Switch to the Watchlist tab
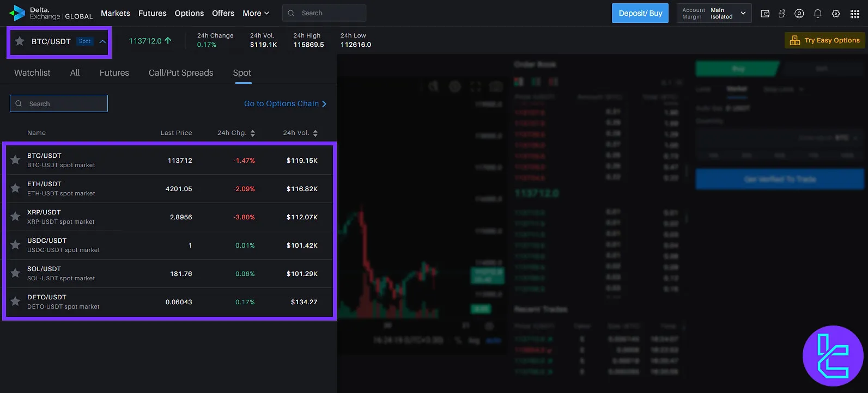This screenshot has width=868, height=393. (x=32, y=73)
